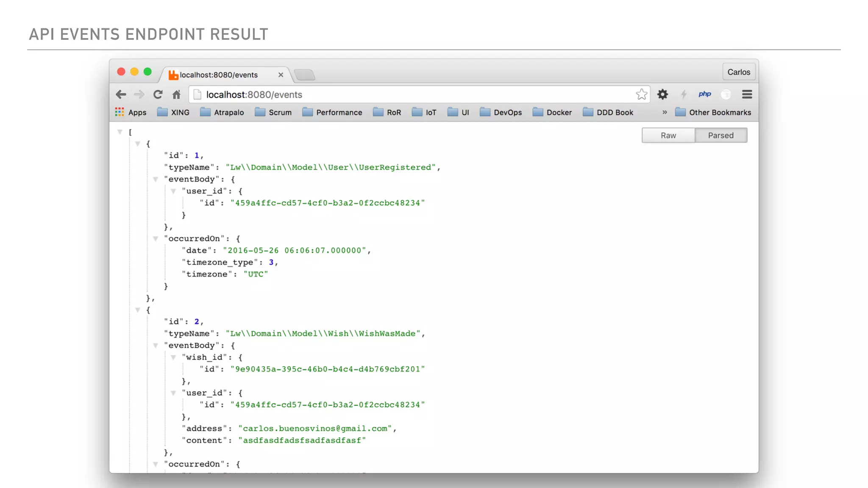This screenshot has width=868, height=488.
Task: Go back with the browser back arrow
Action: coord(121,94)
